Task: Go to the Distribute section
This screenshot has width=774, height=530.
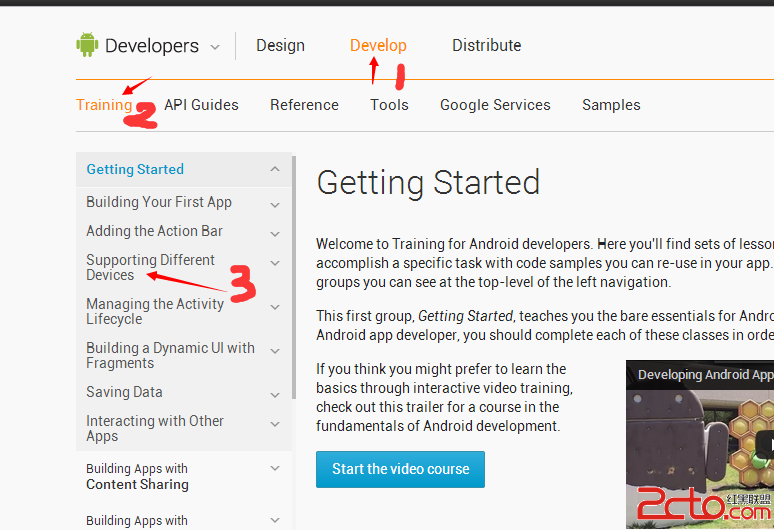Action: tap(487, 45)
